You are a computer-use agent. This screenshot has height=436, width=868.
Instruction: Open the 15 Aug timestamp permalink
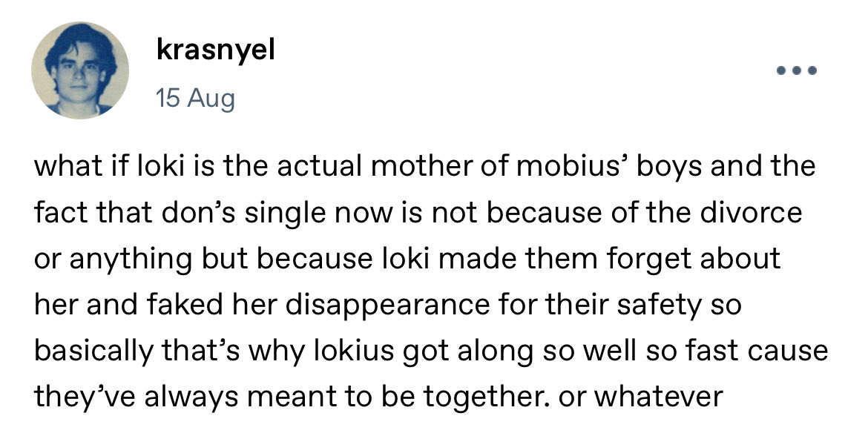click(x=195, y=99)
